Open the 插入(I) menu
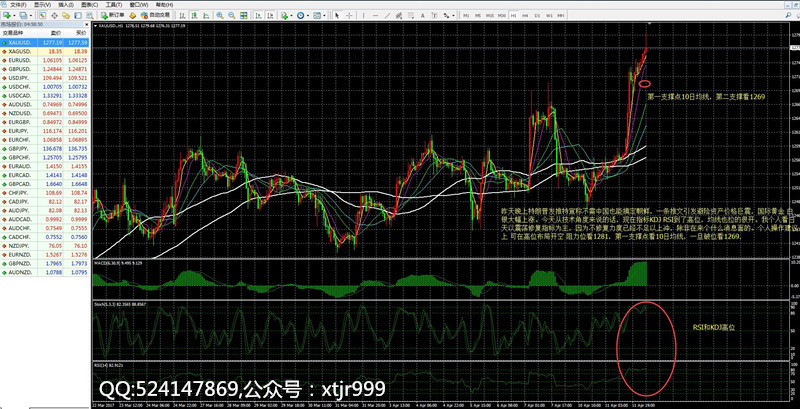 pyautogui.click(x=66, y=5)
